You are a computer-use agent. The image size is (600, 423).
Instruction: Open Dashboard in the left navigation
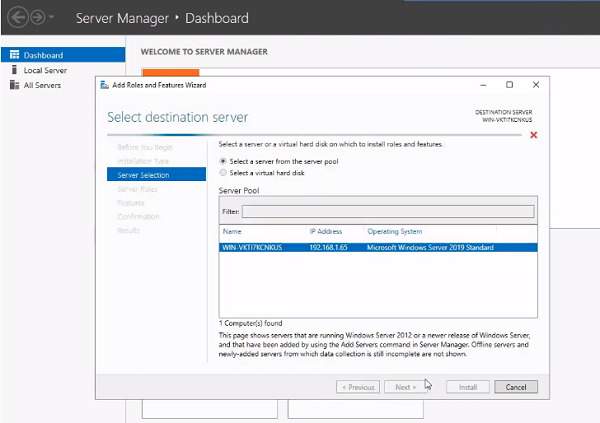point(63,55)
